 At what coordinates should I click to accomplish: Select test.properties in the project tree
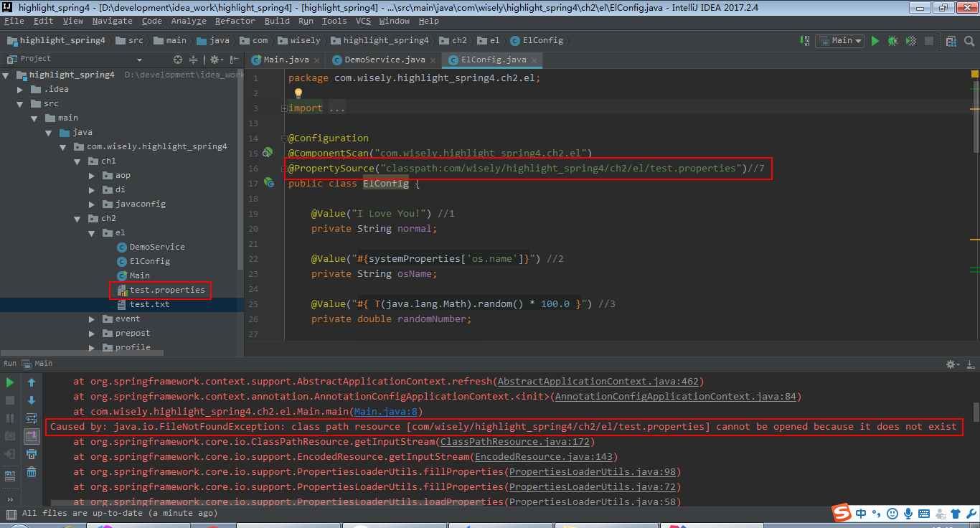pyautogui.click(x=166, y=290)
